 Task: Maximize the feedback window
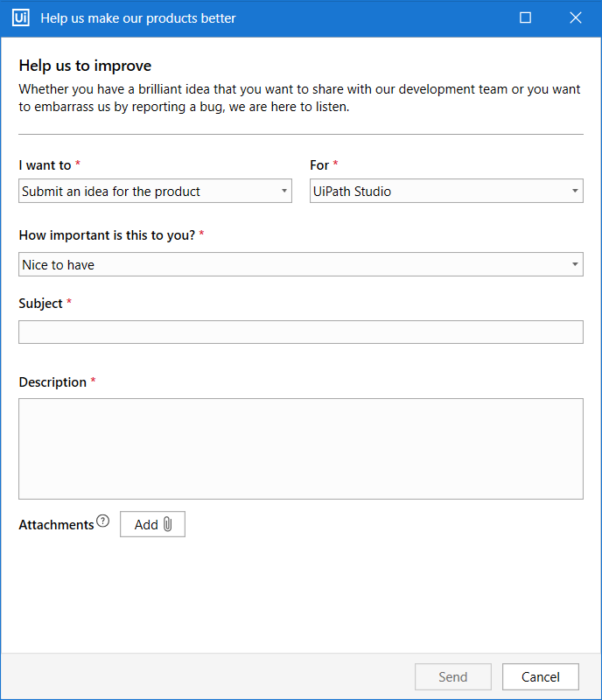pyautogui.click(x=525, y=17)
